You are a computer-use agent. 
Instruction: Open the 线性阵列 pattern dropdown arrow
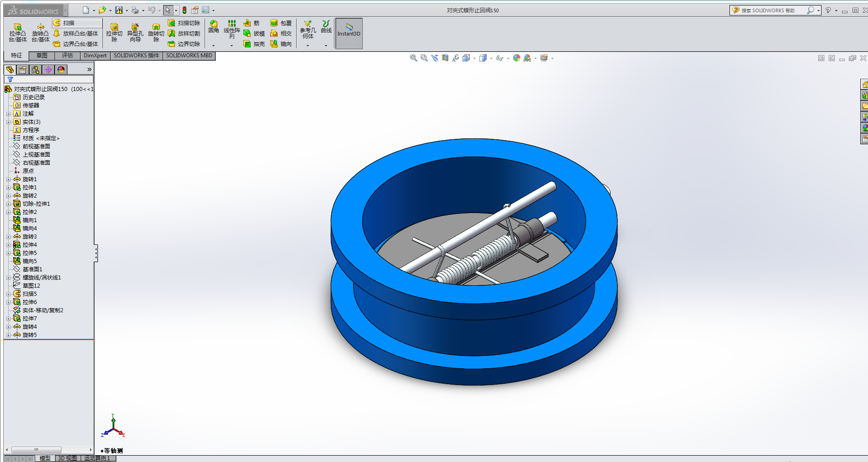click(231, 46)
